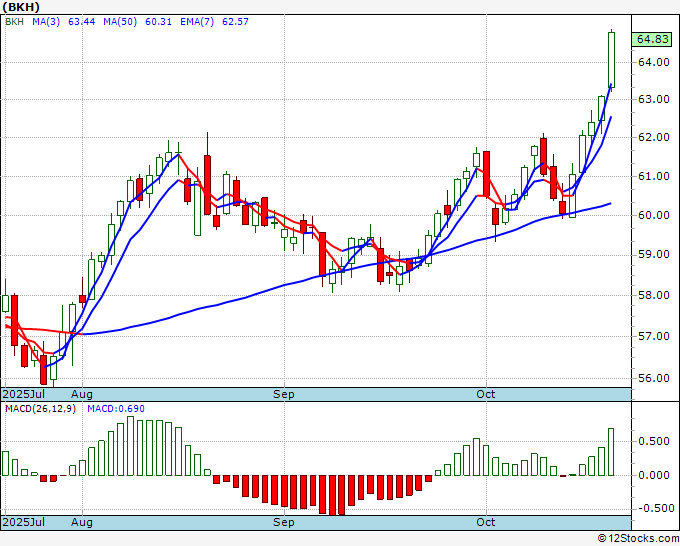Click the 0.000 MACD axis label
This screenshot has height=546, width=680.
(654, 475)
